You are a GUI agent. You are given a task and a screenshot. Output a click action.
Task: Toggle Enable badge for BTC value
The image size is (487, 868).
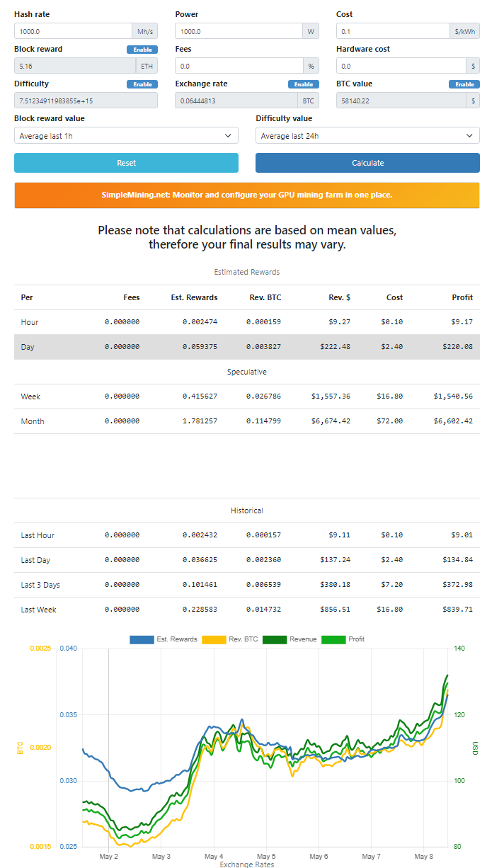pos(464,84)
